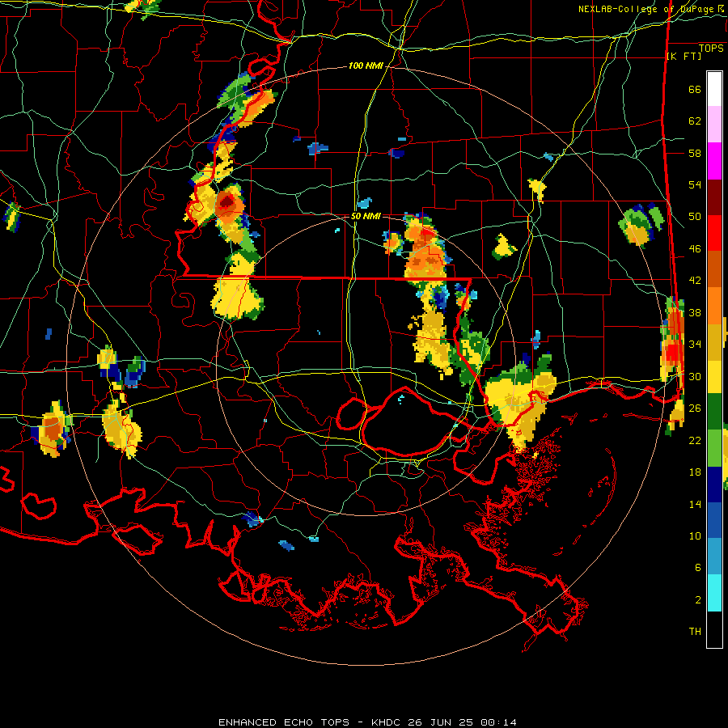728x728 pixels.
Task: Click the legend value "54"
Action: click(x=695, y=184)
